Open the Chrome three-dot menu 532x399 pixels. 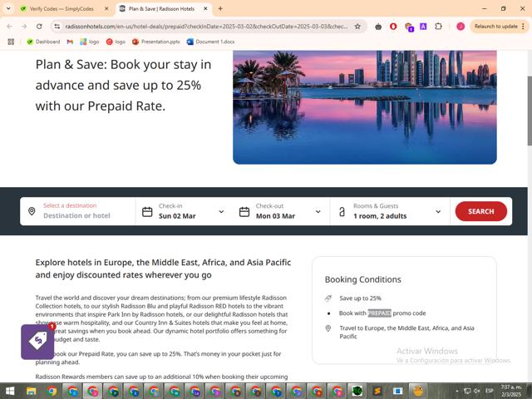coord(523,26)
